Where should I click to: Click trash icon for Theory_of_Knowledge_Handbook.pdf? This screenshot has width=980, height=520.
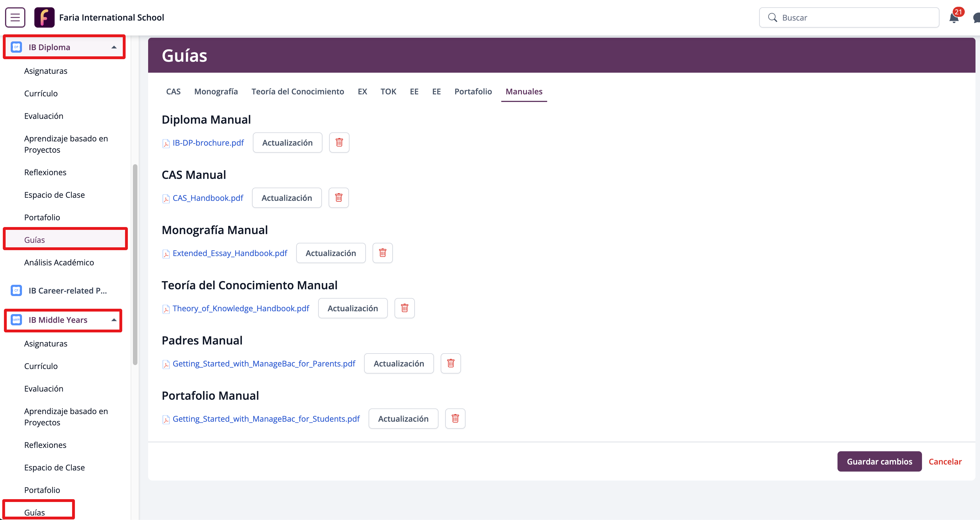point(404,308)
